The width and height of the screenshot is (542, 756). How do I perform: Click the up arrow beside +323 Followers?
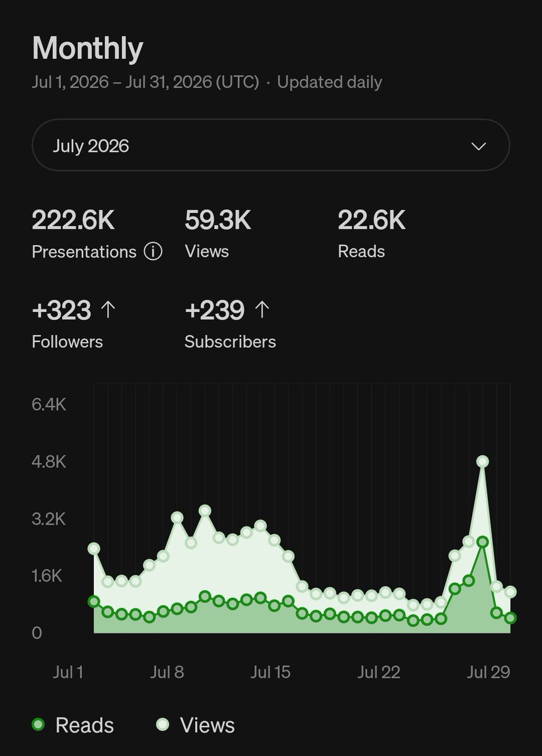(x=108, y=309)
